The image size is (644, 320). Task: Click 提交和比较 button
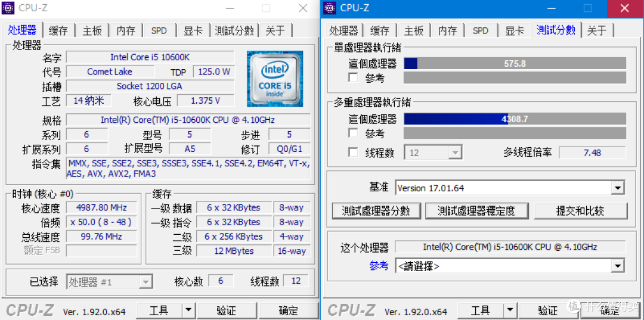(x=580, y=211)
